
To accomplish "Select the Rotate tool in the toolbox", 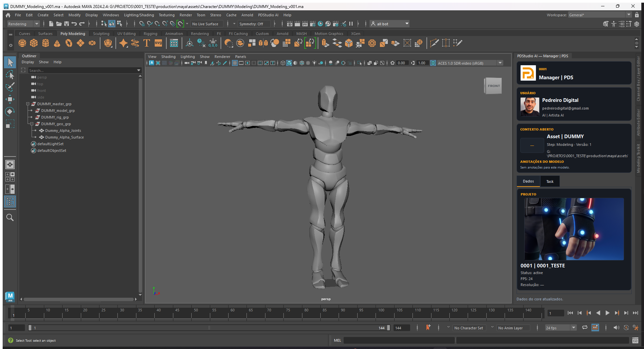I will [10, 112].
